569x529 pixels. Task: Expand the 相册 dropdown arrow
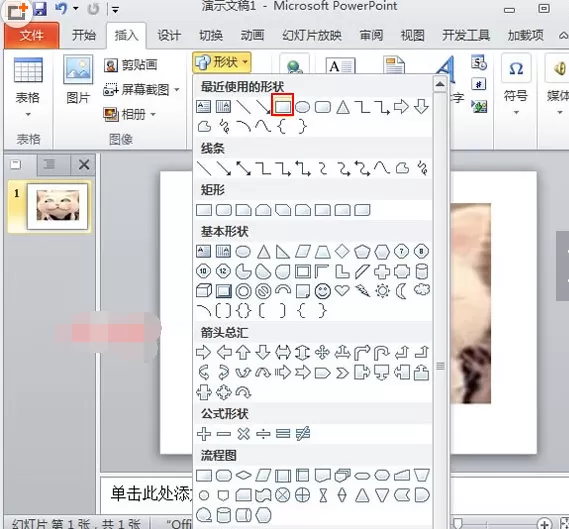tap(153, 115)
